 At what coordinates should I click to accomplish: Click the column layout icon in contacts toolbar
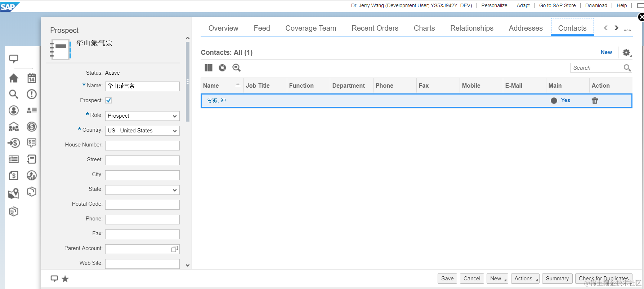point(209,68)
